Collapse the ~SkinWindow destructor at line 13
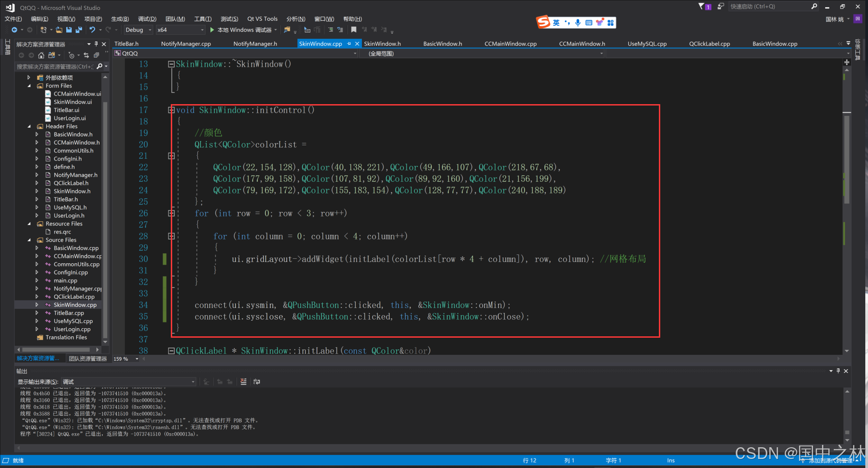The height and width of the screenshot is (468, 868). 171,64
